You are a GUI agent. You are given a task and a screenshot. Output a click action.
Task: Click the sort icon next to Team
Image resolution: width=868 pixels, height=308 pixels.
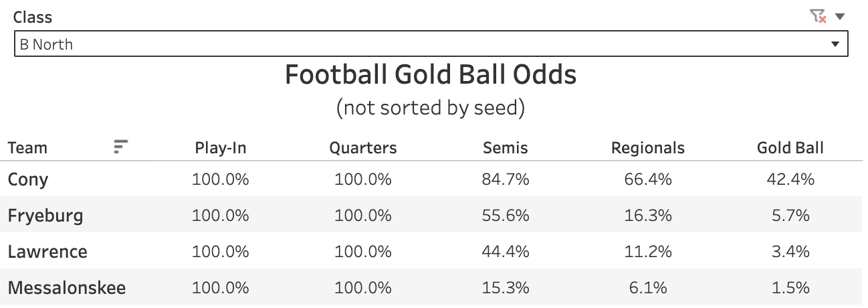(120, 147)
